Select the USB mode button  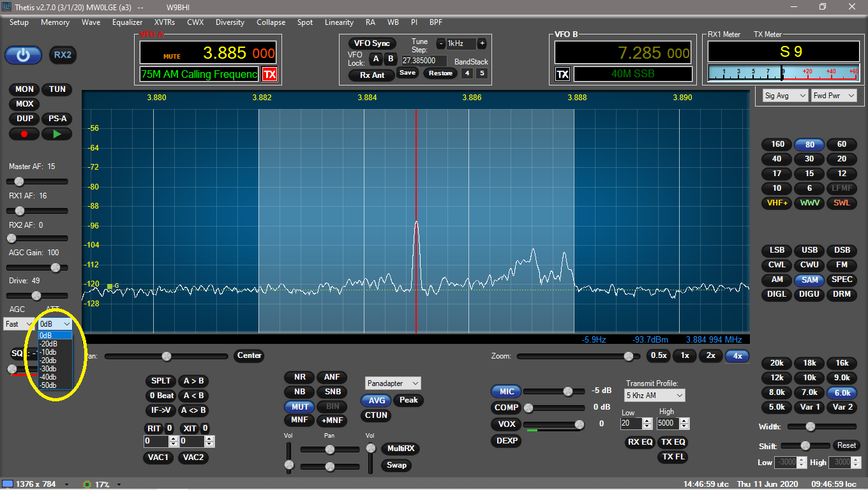(x=809, y=250)
